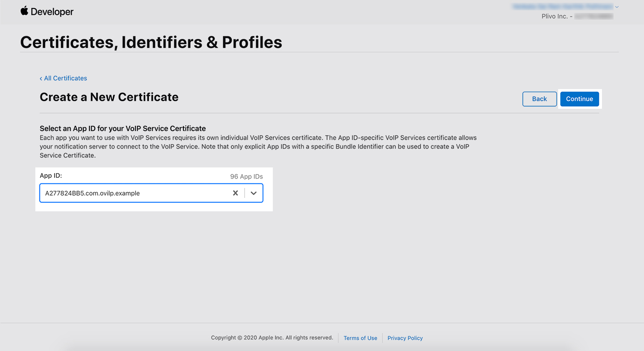Click the 96 App IDs count label
The image size is (644, 351).
pyautogui.click(x=246, y=176)
